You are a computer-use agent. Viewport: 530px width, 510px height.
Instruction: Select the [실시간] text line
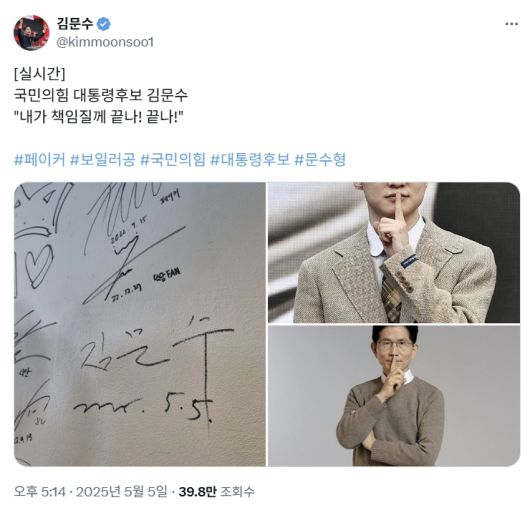pyautogui.click(x=40, y=73)
